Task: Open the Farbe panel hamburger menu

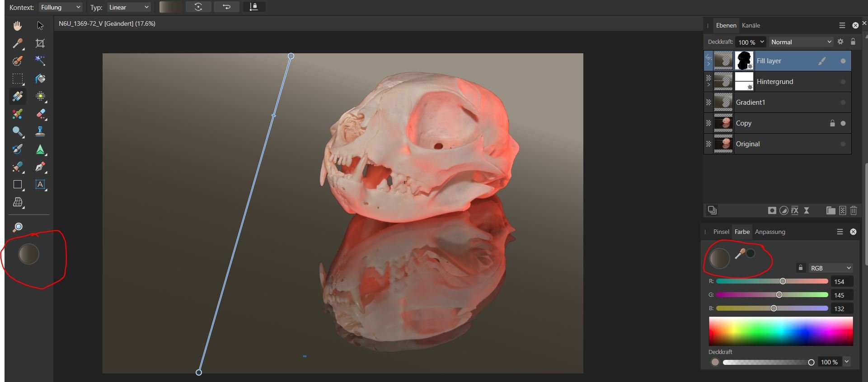Action: [840, 232]
